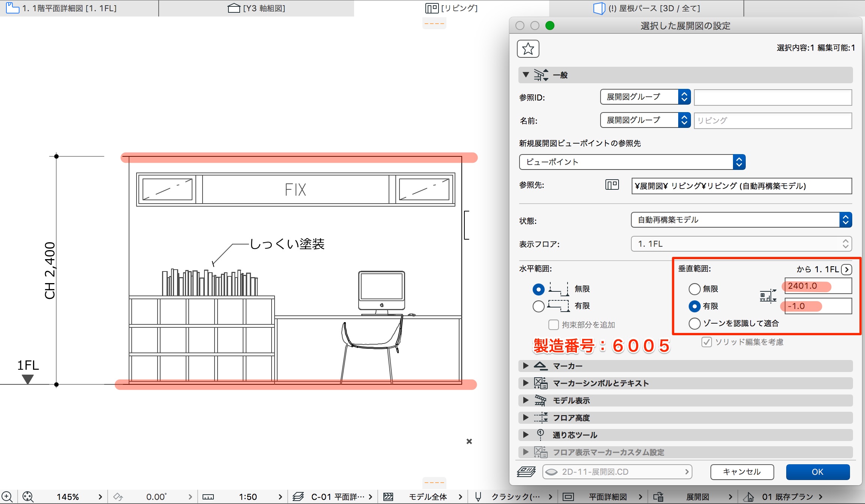This screenshot has height=504, width=865.
Task: Click the interior elevation icon beside 参照先
Action: pyautogui.click(x=612, y=185)
